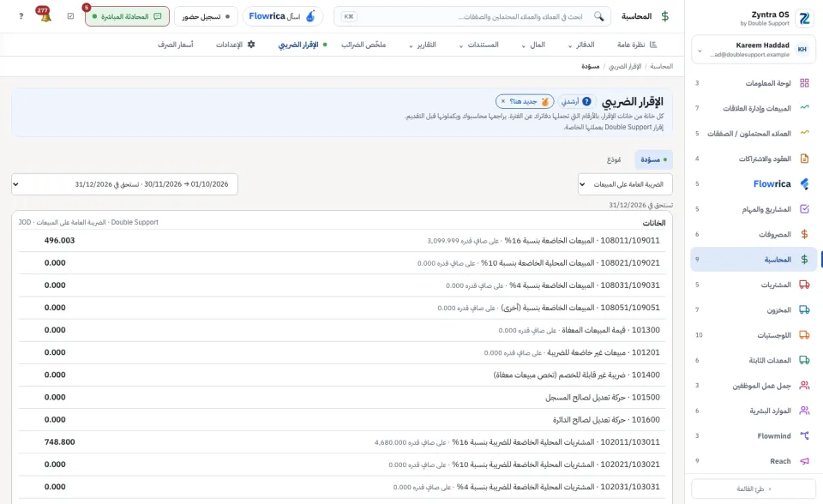Click the guide question mark icon beside title
The height and width of the screenshot is (504, 823).
[586, 101]
